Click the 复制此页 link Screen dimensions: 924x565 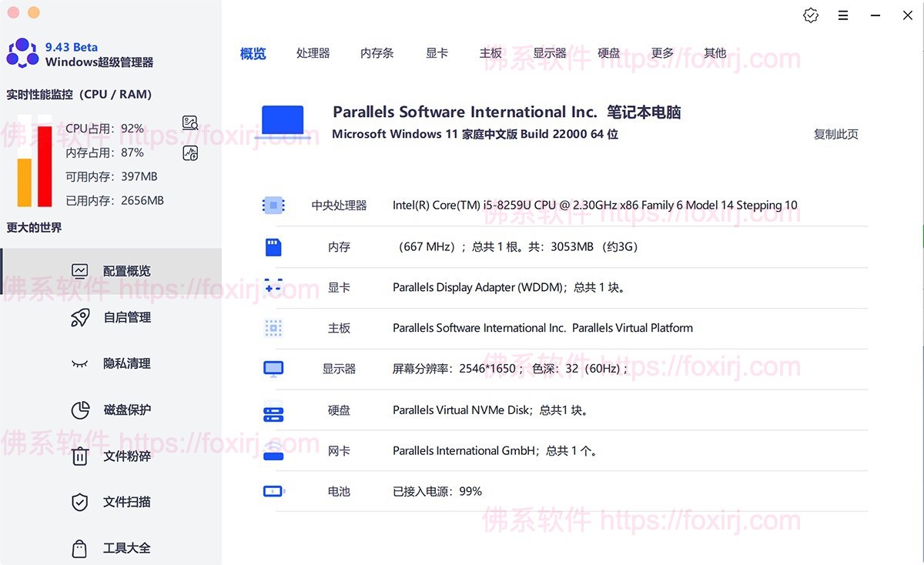pos(836,133)
